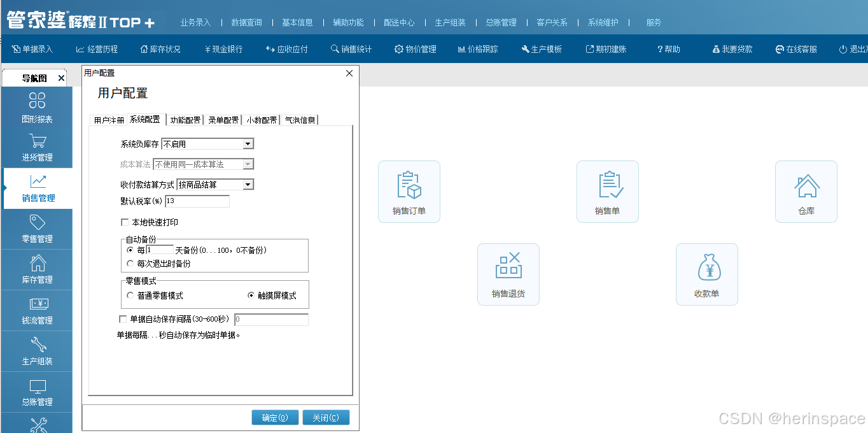
Task: Open 库存状况 toolbar item
Action: (x=160, y=49)
